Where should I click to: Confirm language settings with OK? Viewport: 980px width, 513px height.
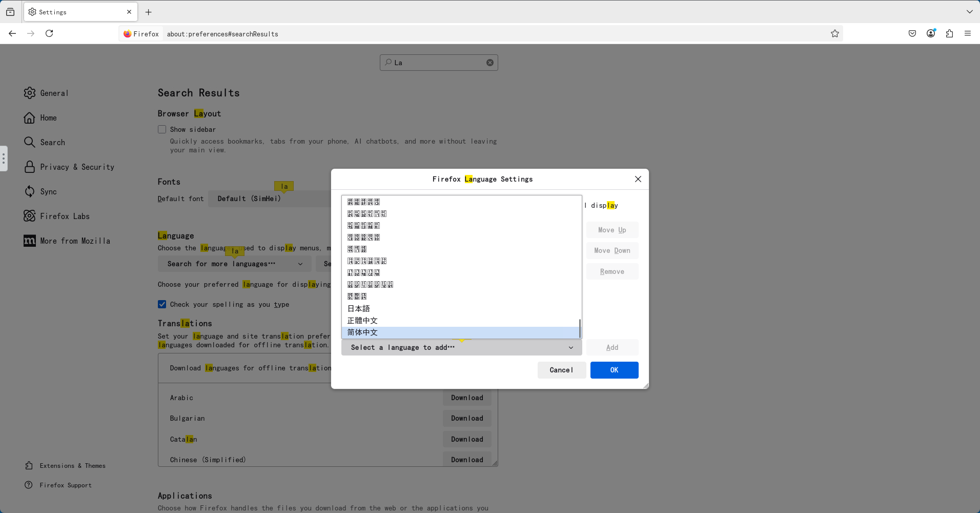[x=615, y=370]
